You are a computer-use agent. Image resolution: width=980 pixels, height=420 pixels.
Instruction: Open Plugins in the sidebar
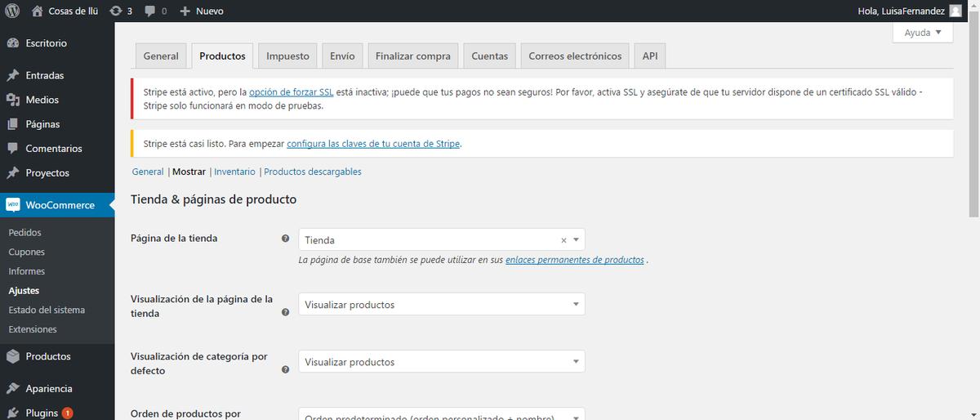point(42,413)
